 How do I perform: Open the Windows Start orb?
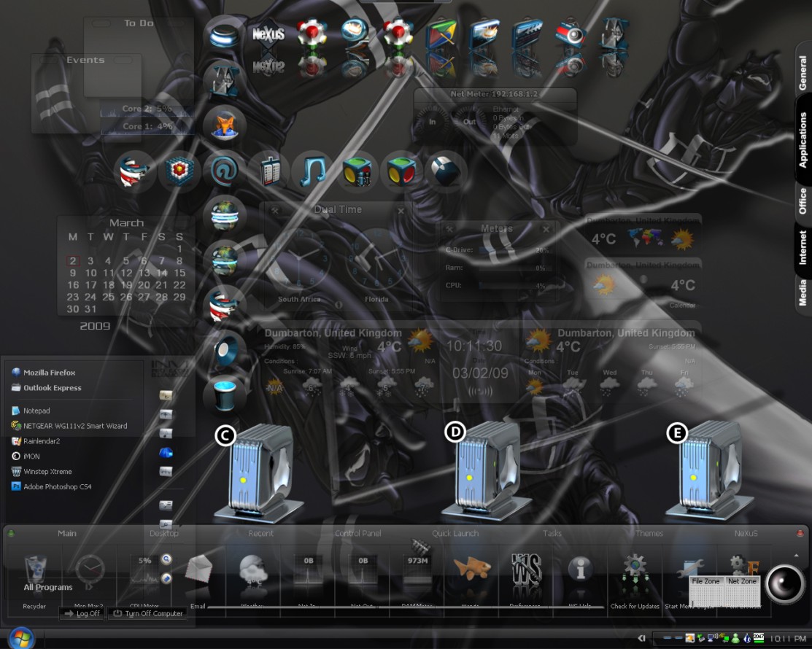[21, 637]
